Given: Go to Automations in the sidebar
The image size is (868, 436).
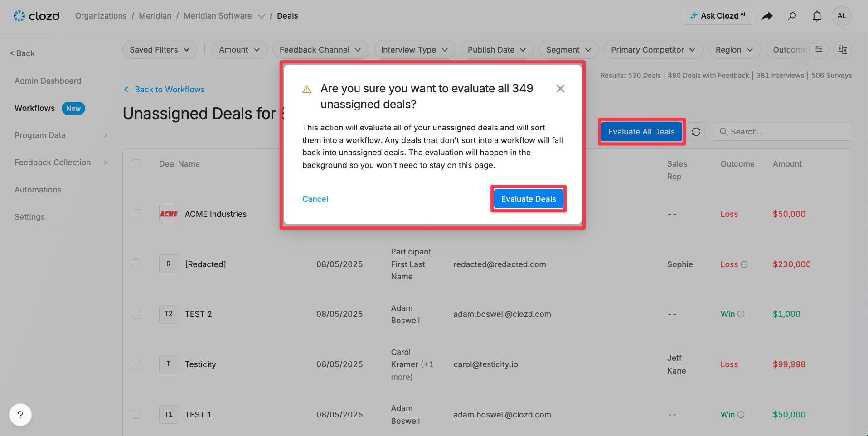Looking at the screenshot, I should 38,190.
